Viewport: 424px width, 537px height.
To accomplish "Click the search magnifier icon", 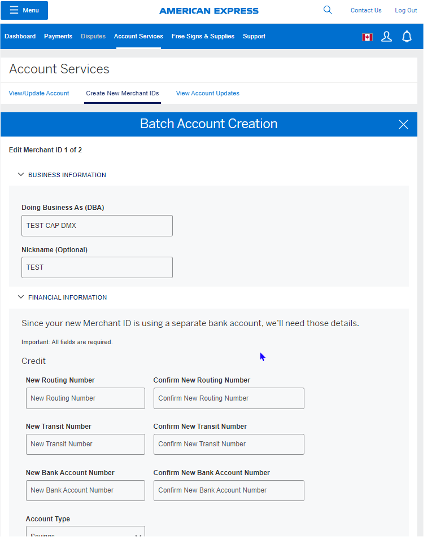I will [328, 10].
